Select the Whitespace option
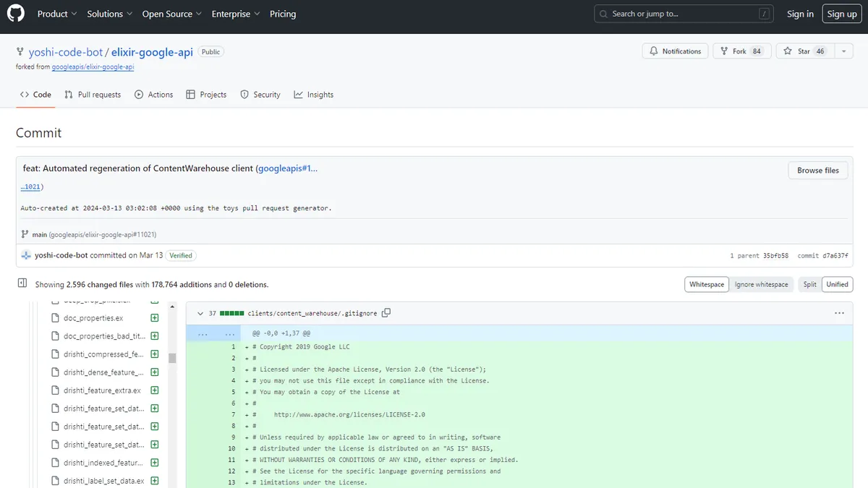 point(707,285)
